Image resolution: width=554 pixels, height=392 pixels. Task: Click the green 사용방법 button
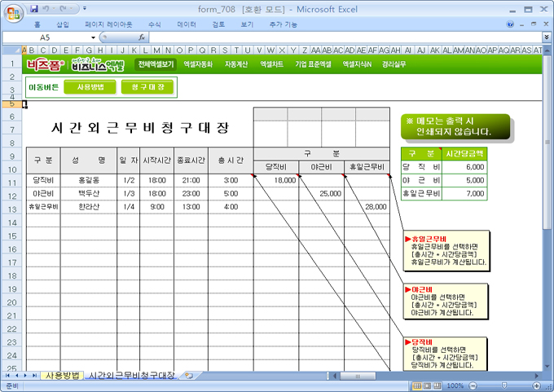90,86
